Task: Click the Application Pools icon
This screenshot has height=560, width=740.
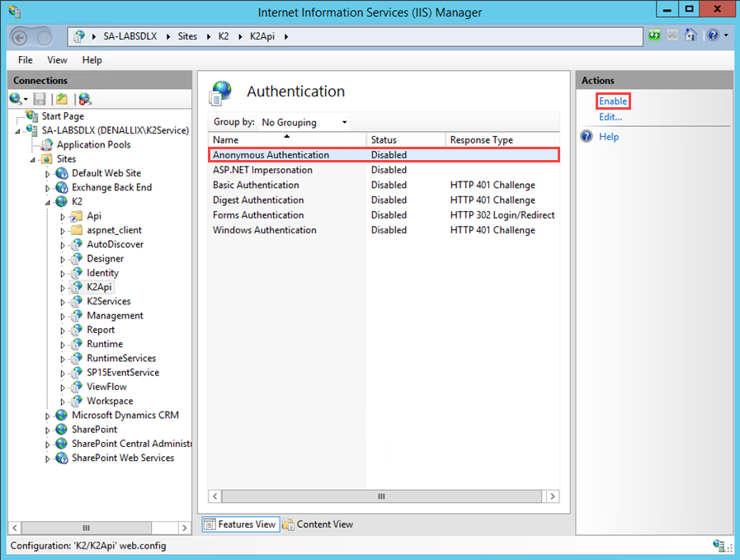Action: coord(47,144)
